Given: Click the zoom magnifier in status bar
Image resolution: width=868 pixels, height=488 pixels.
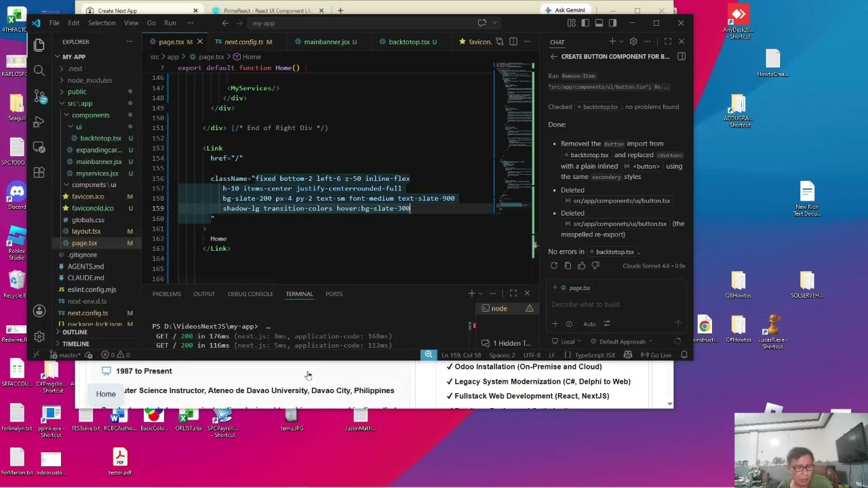Looking at the screenshot, I should click(x=428, y=355).
